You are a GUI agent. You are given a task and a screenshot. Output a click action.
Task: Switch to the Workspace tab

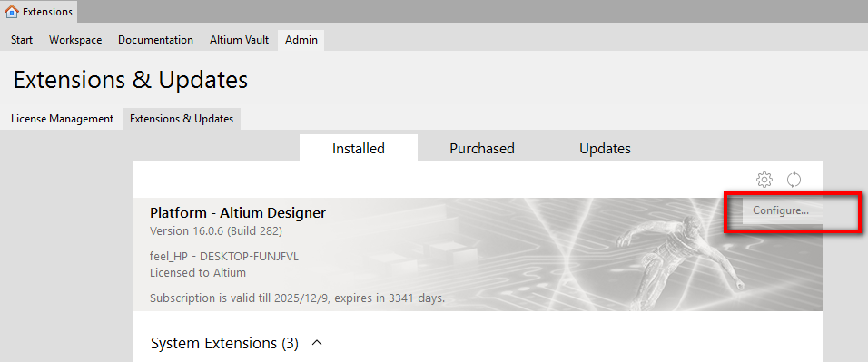(75, 40)
